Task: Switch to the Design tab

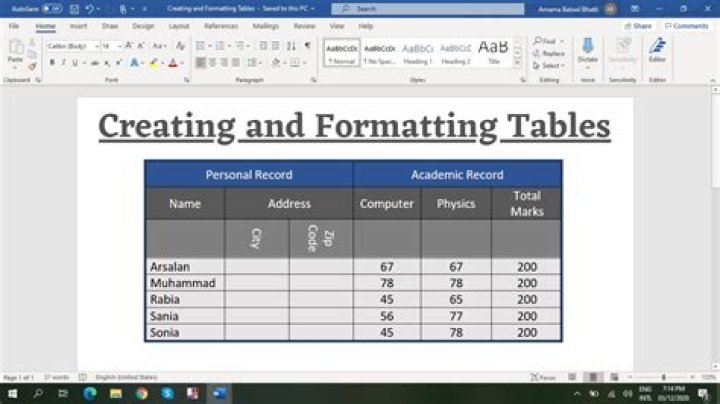Action: [143, 26]
